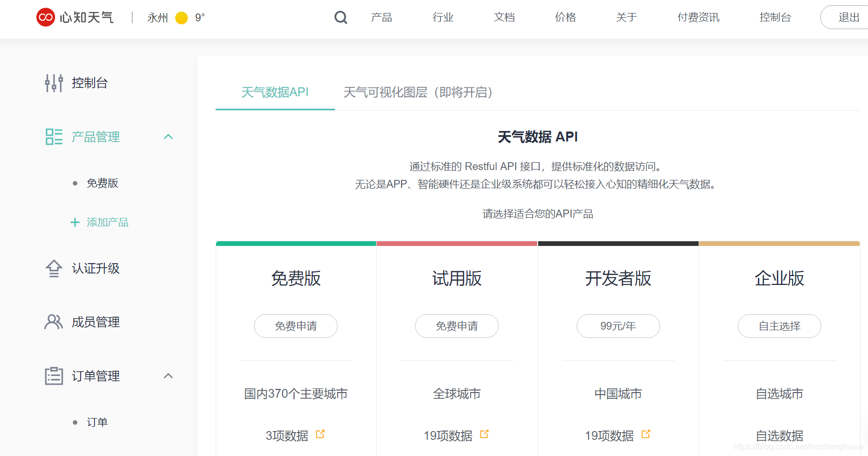Click the 试用版 plan heading

point(457,279)
